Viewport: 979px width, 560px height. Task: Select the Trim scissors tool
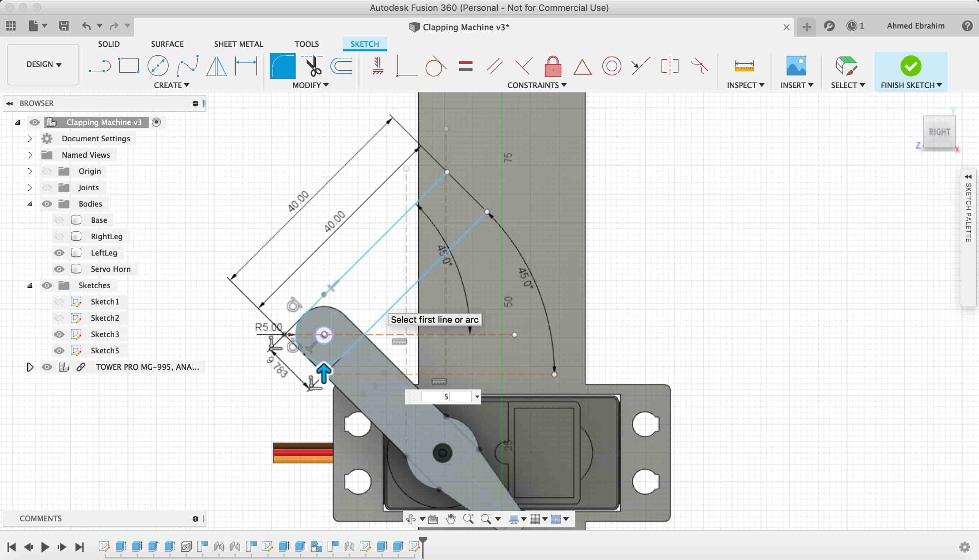point(312,66)
